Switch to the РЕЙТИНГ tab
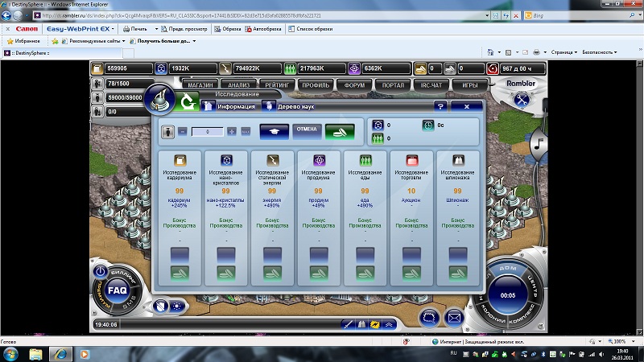 point(276,84)
